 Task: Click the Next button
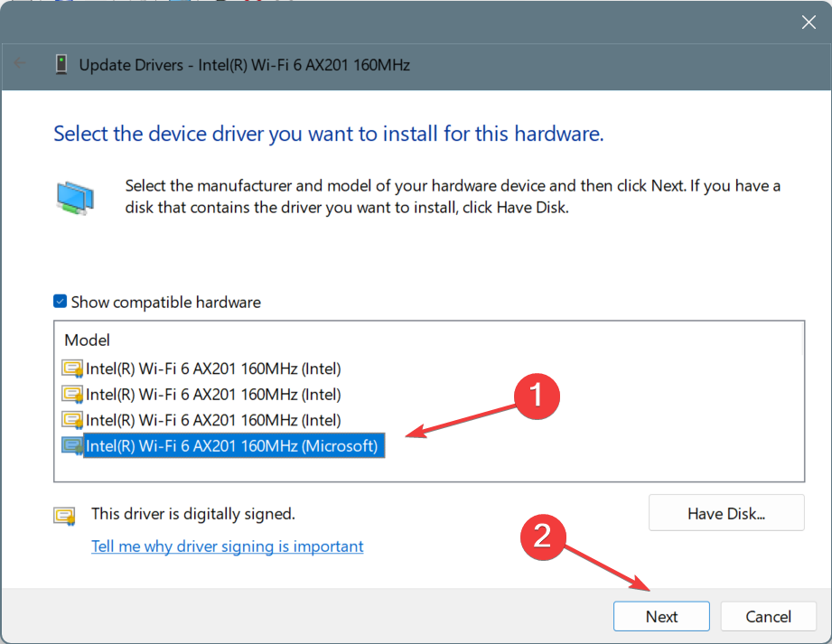(661, 616)
